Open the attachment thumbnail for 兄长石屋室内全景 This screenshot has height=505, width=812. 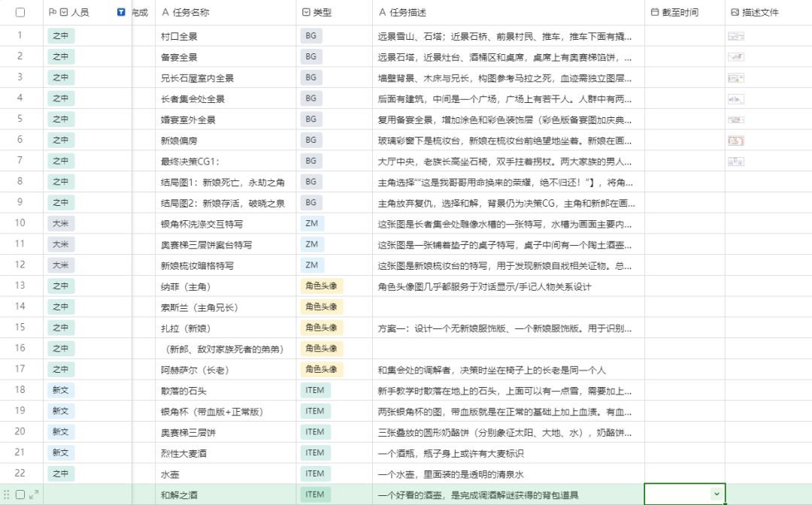tap(736, 78)
